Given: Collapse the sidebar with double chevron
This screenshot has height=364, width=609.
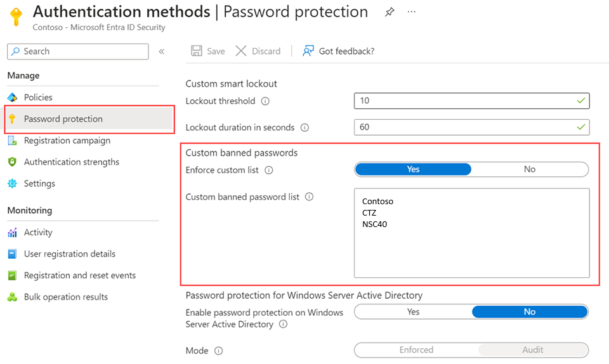Looking at the screenshot, I should coord(162,51).
